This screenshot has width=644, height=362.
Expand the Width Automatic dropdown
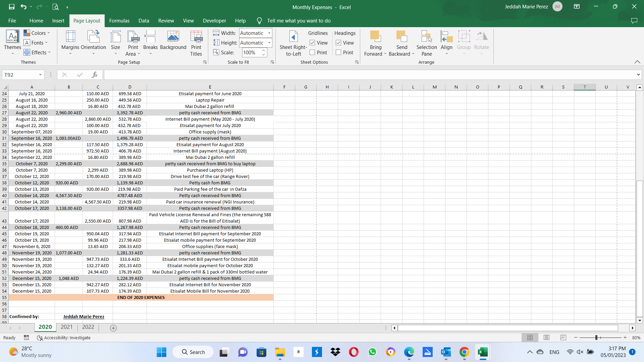269,33
